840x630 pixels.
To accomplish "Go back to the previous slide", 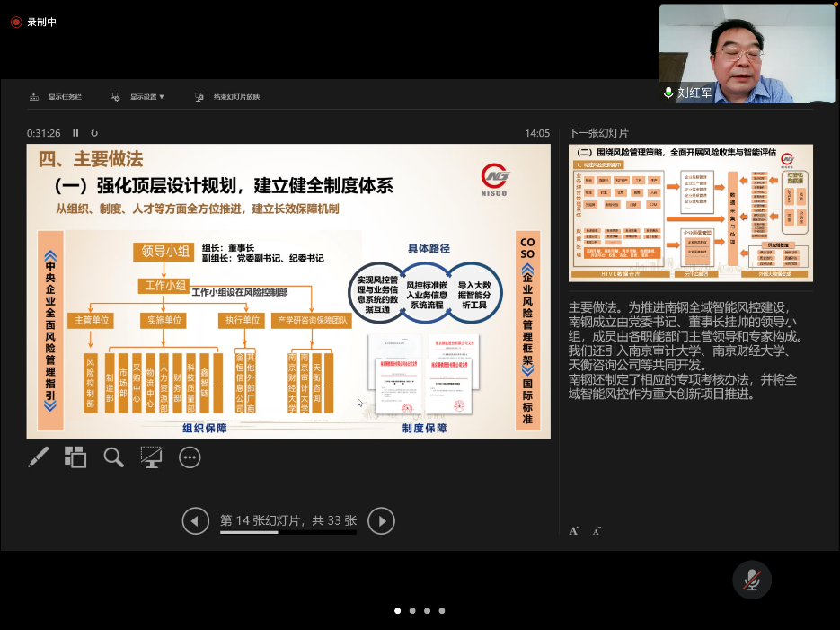I will [195, 520].
